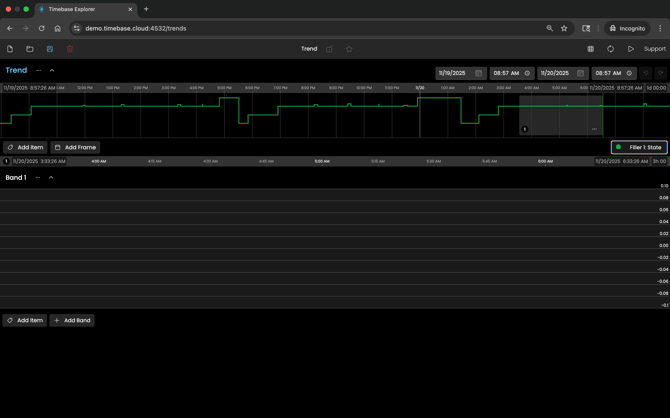Click the new document icon in toolbar
The width and height of the screenshot is (670, 418).
click(x=10, y=49)
